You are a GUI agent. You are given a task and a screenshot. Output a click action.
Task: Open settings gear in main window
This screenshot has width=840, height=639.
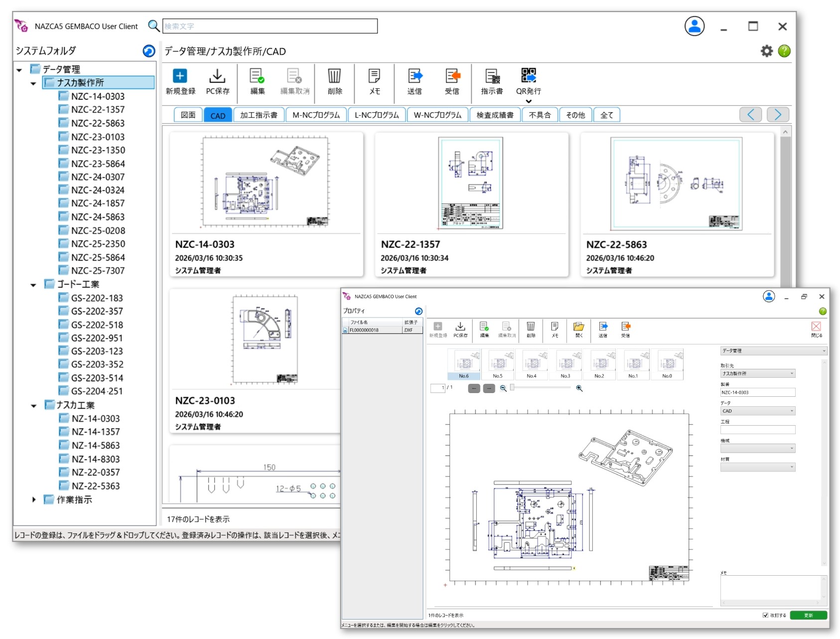(766, 51)
